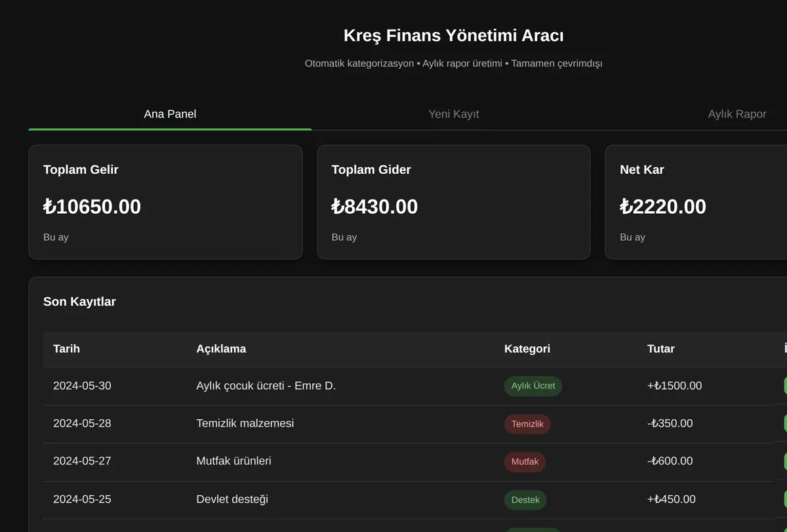Click the ₺8430.00 total expense value

click(x=374, y=207)
